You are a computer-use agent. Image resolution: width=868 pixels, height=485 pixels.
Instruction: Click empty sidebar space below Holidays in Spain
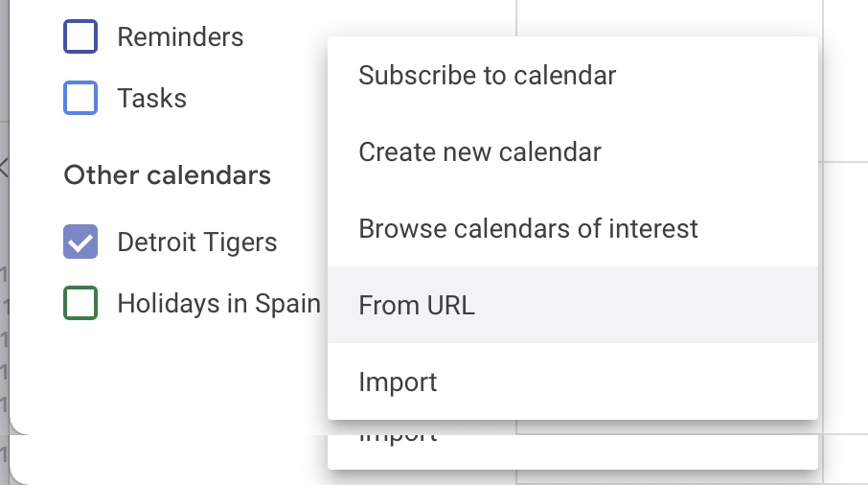[166, 377]
